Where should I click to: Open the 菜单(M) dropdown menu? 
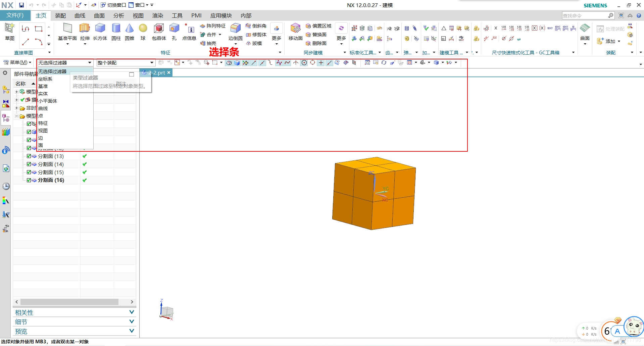pyautogui.click(x=17, y=62)
